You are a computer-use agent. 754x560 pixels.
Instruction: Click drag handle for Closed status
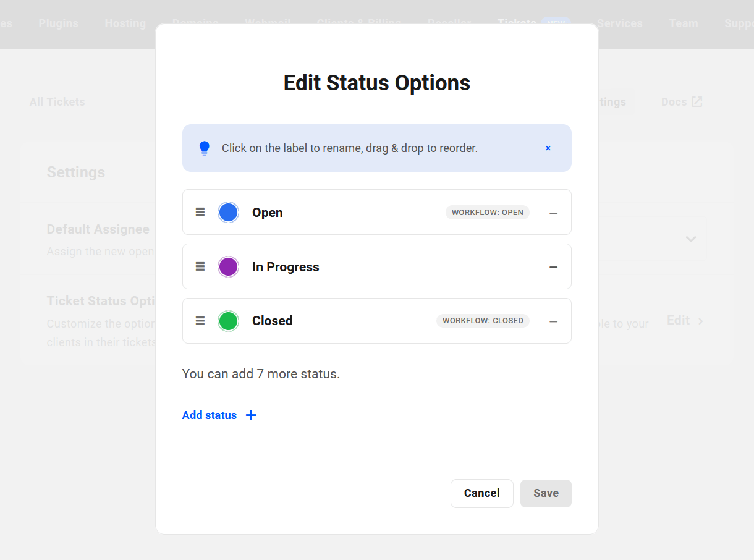200,321
